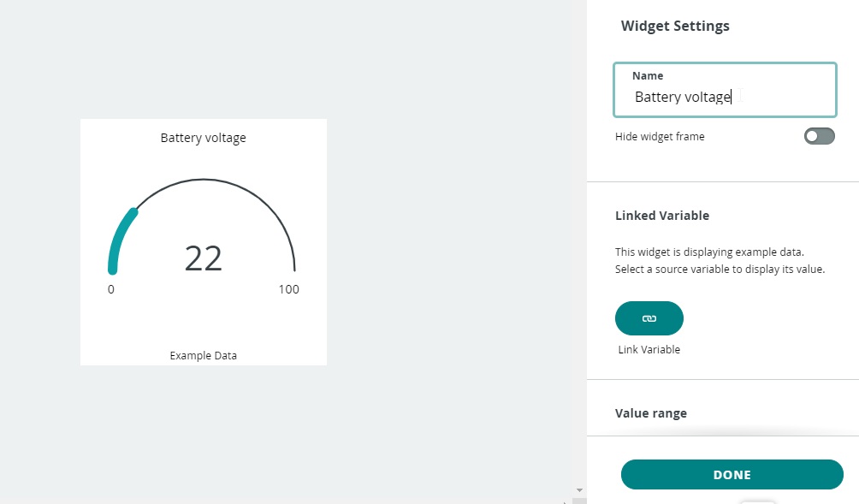Click the gauge maximum label 100
859x504 pixels.
click(x=288, y=289)
